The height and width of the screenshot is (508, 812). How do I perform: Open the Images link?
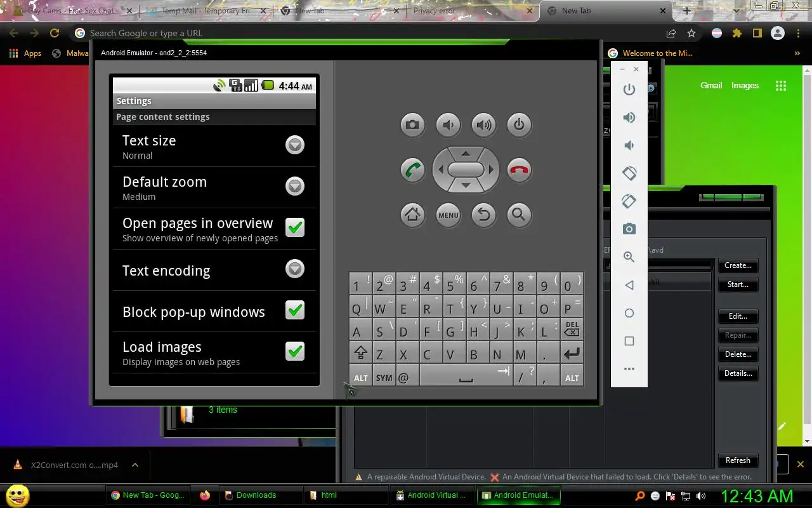(x=745, y=85)
